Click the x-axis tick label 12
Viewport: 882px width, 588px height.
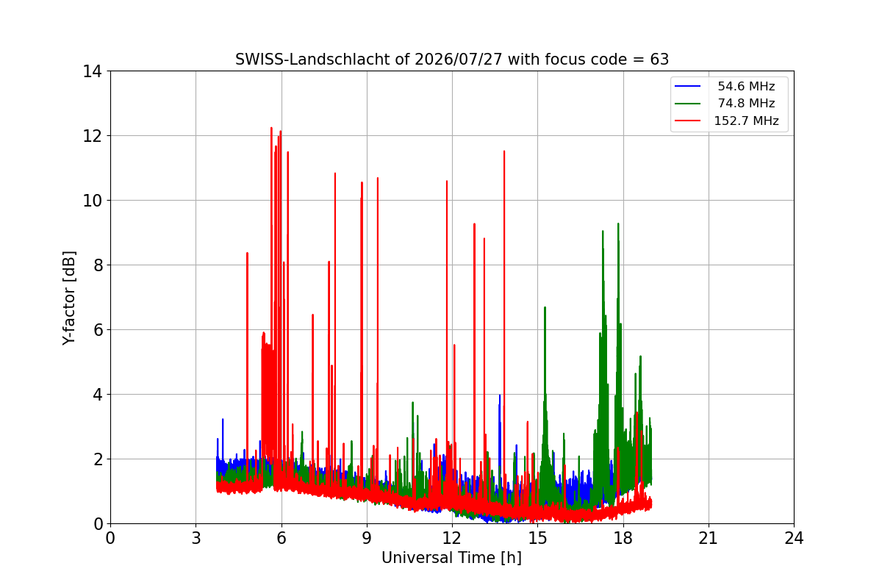coord(452,538)
